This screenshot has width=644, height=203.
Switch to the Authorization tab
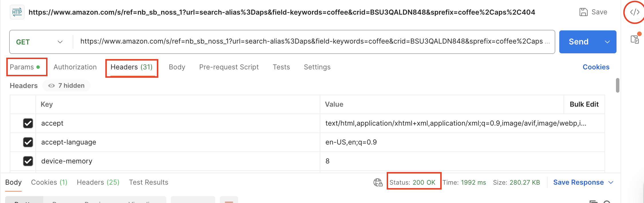(75, 67)
